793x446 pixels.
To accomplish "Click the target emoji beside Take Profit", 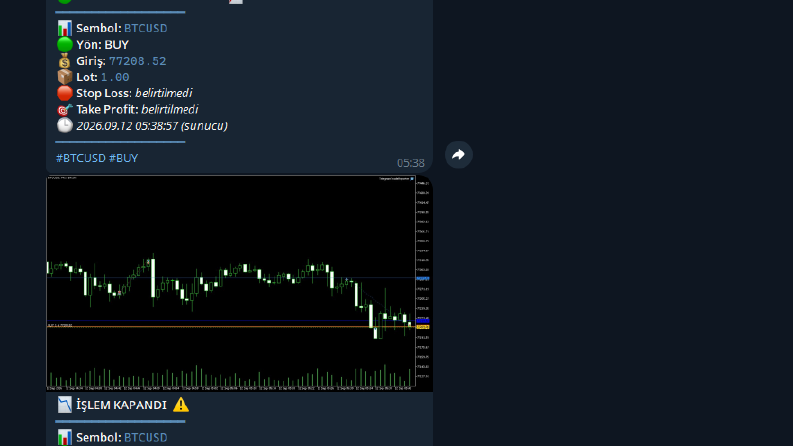I will [65, 109].
